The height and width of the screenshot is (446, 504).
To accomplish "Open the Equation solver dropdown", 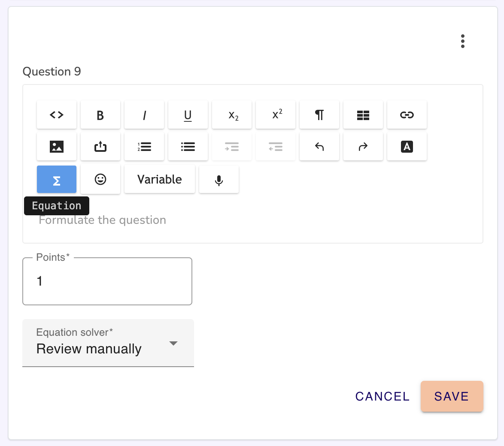I will [108, 343].
